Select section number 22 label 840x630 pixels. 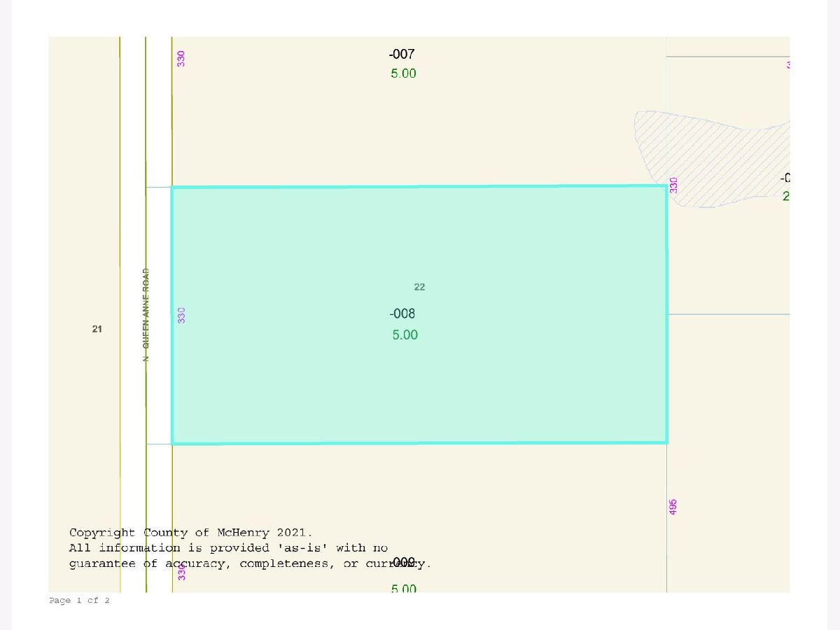point(419,287)
